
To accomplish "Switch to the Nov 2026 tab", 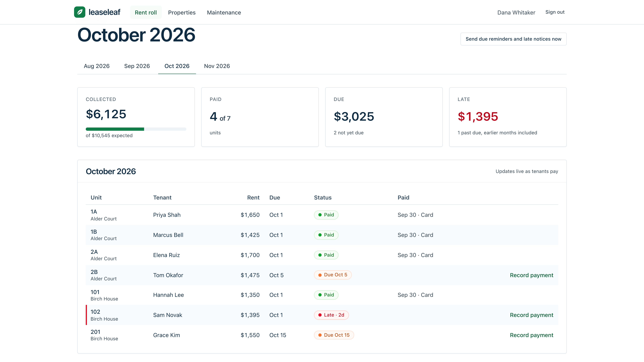I will [217, 66].
